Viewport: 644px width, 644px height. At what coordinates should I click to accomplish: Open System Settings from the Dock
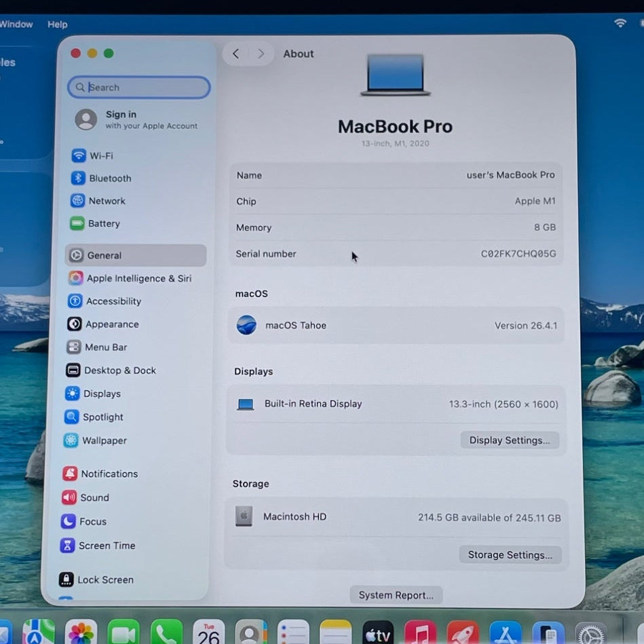[590, 633]
